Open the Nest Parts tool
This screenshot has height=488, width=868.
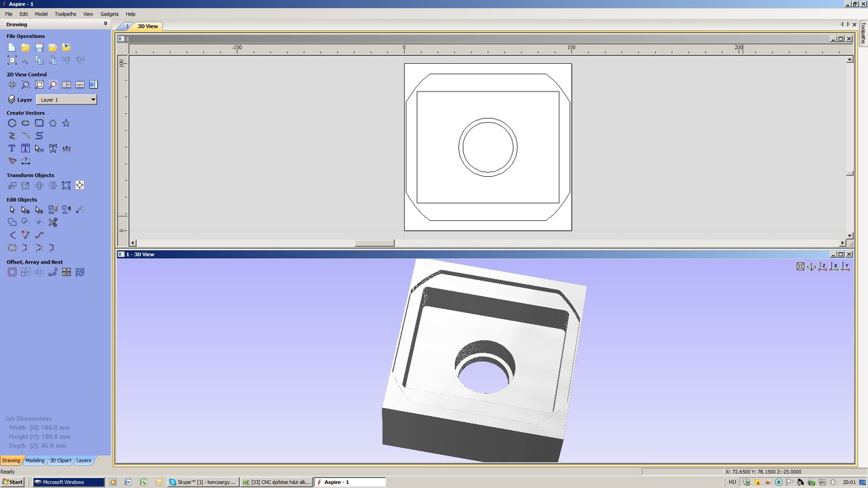80,272
